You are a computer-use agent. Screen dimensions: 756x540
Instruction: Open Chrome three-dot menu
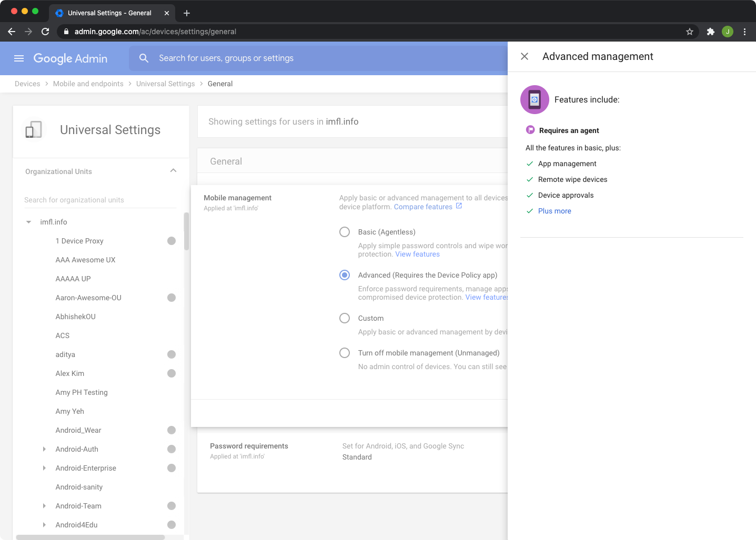(x=744, y=32)
